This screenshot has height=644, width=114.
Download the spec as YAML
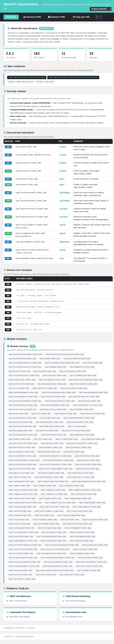pos(57,17)
